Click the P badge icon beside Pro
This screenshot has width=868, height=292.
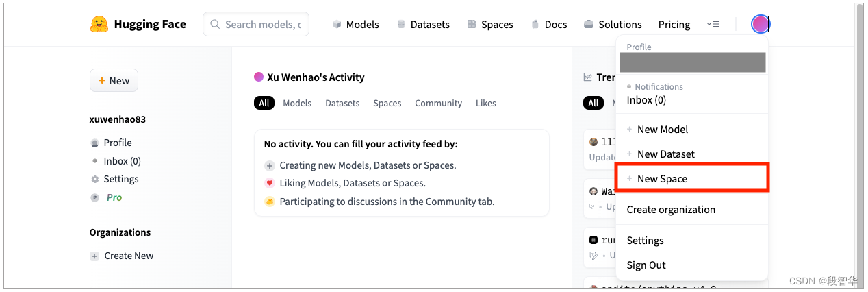94,197
